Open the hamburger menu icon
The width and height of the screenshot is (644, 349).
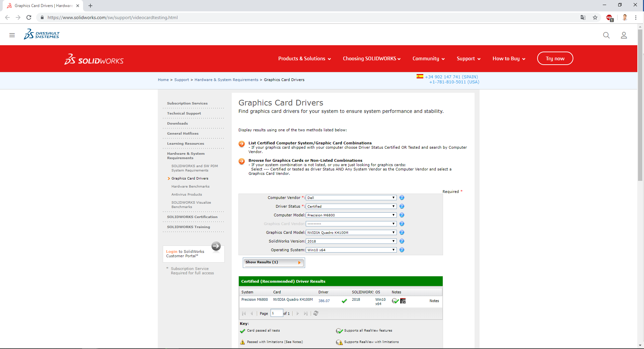coord(12,35)
